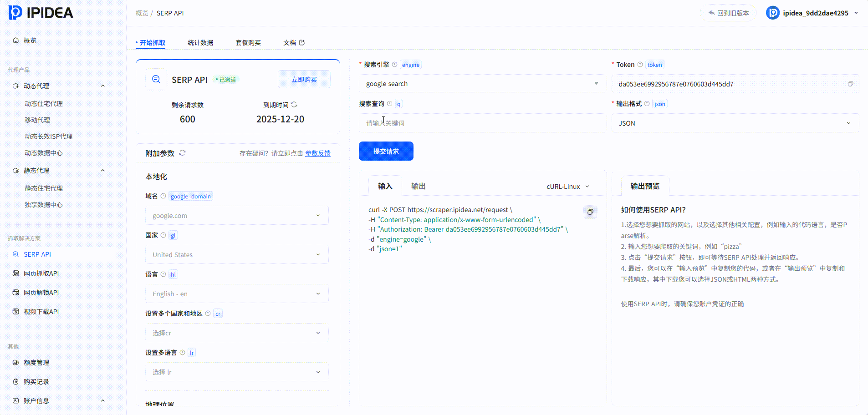The image size is (868, 415).
Task: Open the United States country dropdown
Action: [237, 255]
